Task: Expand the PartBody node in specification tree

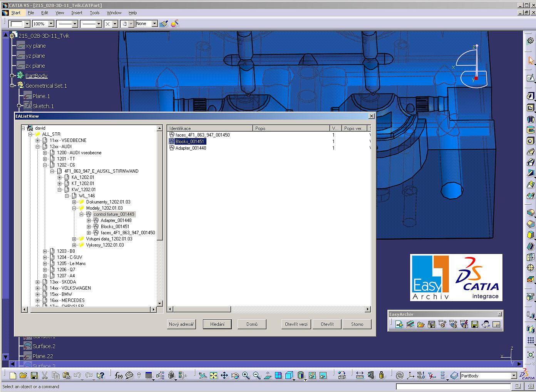Action: [x=12, y=75]
